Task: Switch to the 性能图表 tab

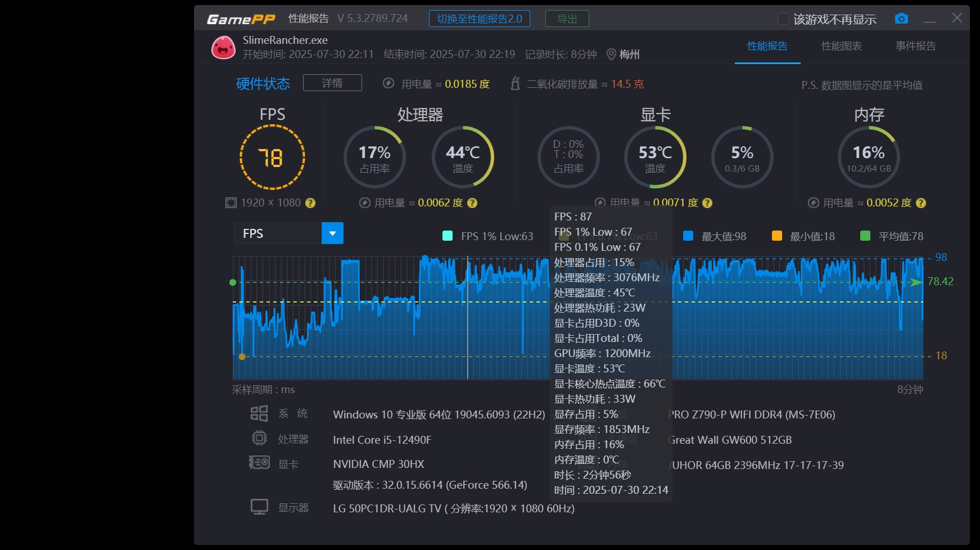Action: (x=841, y=46)
